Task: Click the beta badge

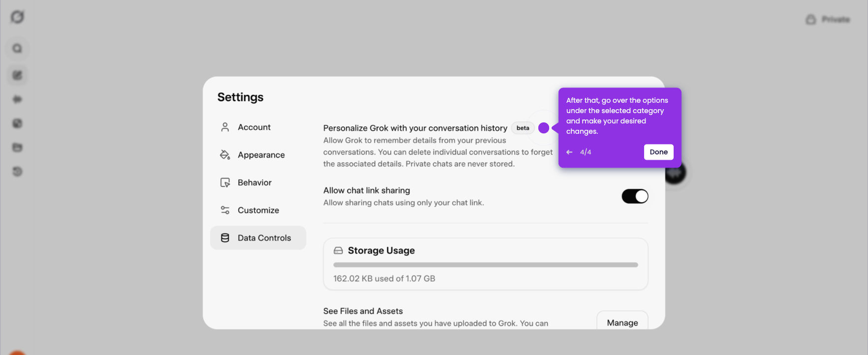Action: click(523, 128)
